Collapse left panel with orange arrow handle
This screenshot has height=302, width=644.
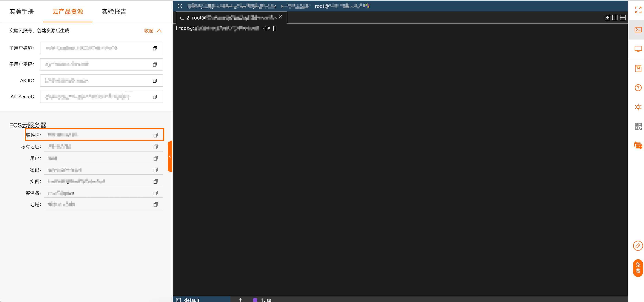(170, 156)
